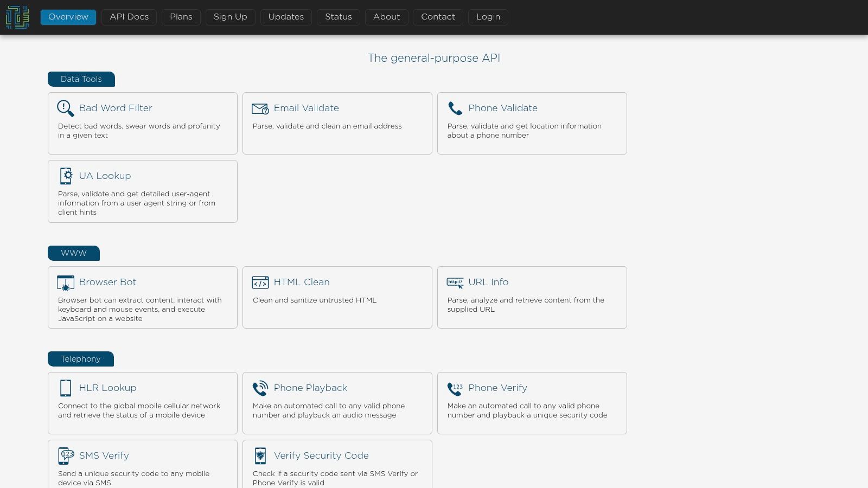Click the UA Lookup device-gear icon
The height and width of the screenshot is (488, 868).
[x=66, y=176]
